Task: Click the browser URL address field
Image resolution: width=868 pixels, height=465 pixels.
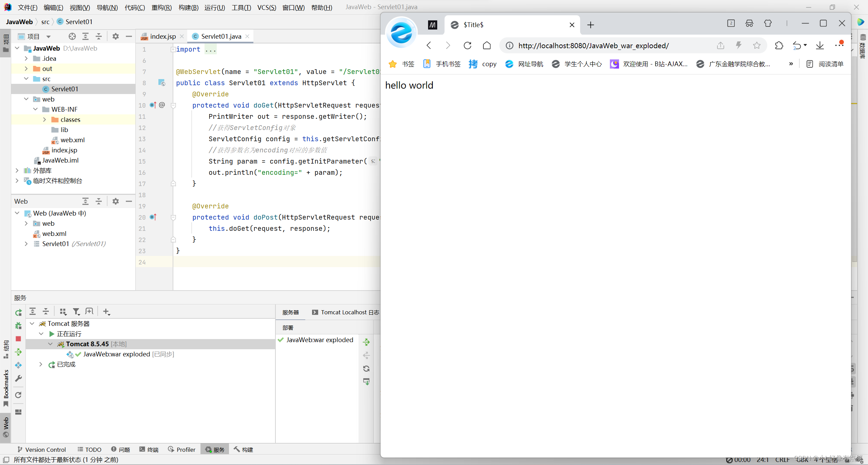Action: 594,45
